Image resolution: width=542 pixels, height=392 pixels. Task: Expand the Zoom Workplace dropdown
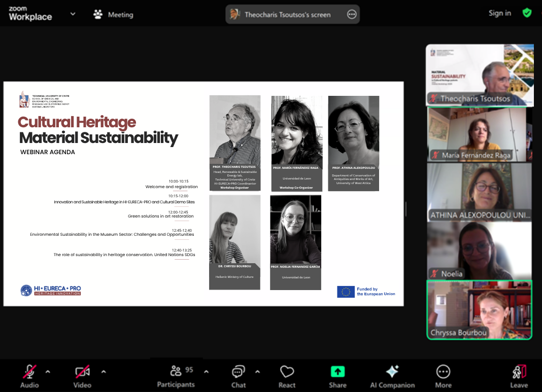(73, 14)
